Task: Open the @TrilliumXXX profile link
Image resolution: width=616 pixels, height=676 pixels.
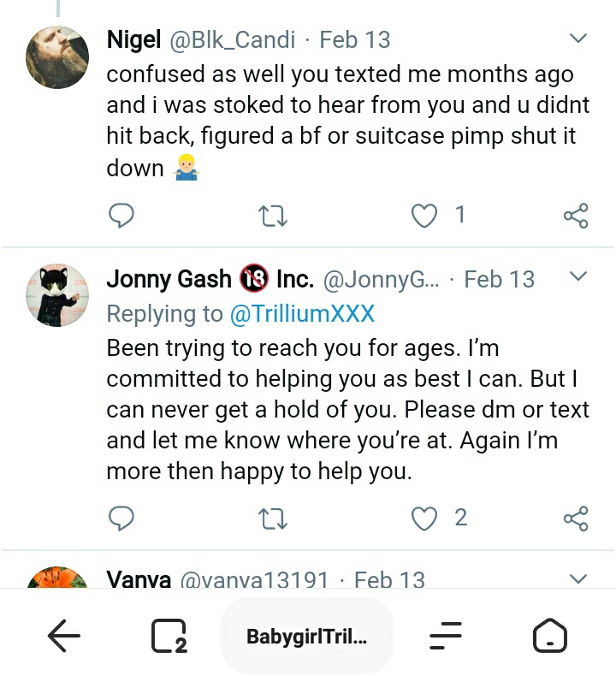Action: click(302, 313)
